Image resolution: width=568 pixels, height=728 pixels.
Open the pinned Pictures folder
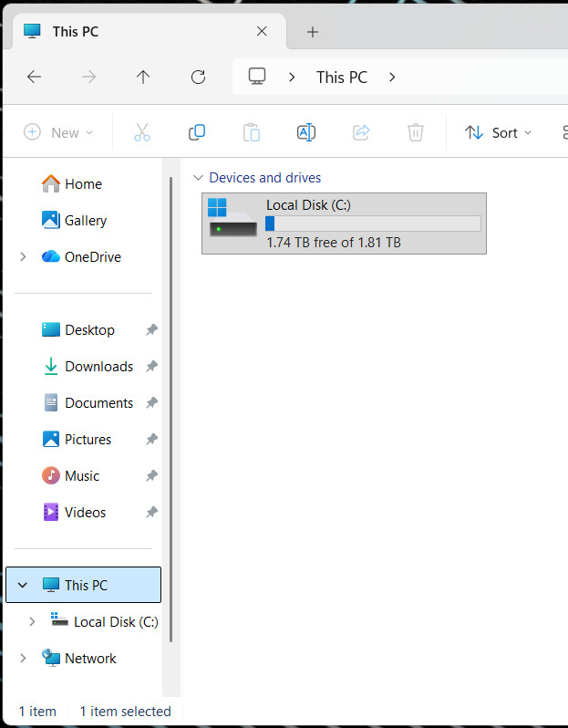[77, 439]
